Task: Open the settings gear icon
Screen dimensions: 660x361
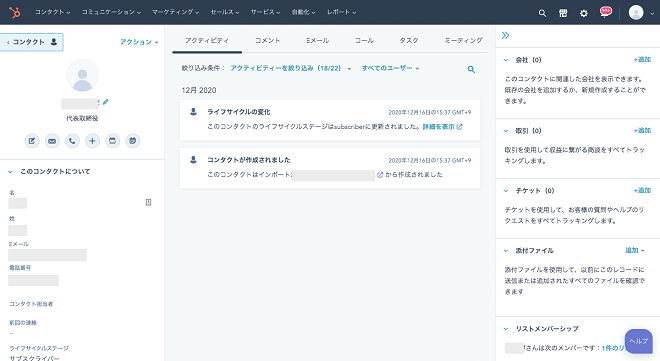Action: click(x=584, y=13)
